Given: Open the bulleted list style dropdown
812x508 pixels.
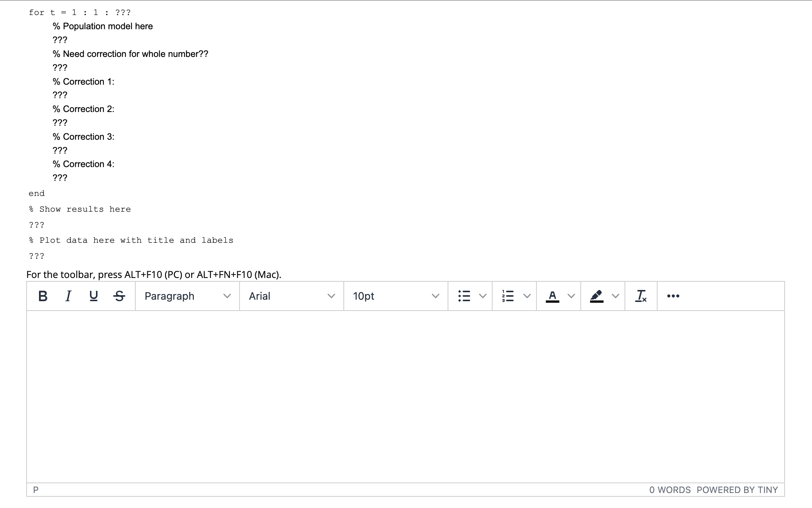Looking at the screenshot, I should [x=483, y=296].
